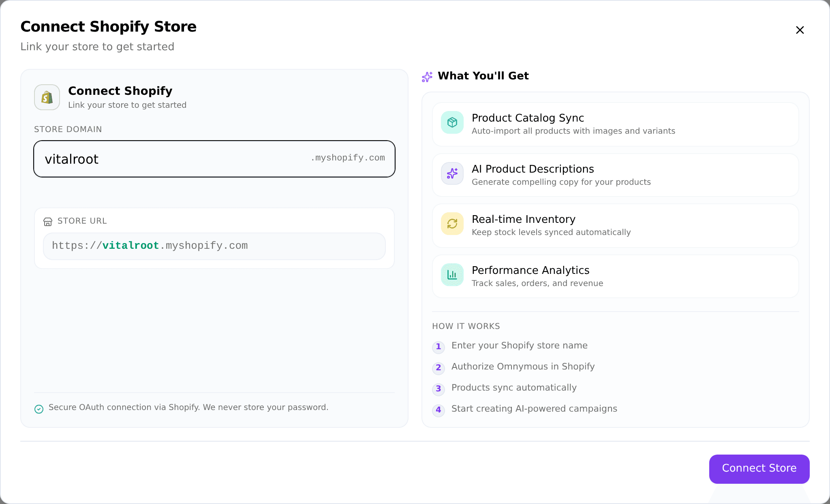Viewport: 830px width, 504px height.
Task: Click the What You'll Get heading
Action: point(483,76)
